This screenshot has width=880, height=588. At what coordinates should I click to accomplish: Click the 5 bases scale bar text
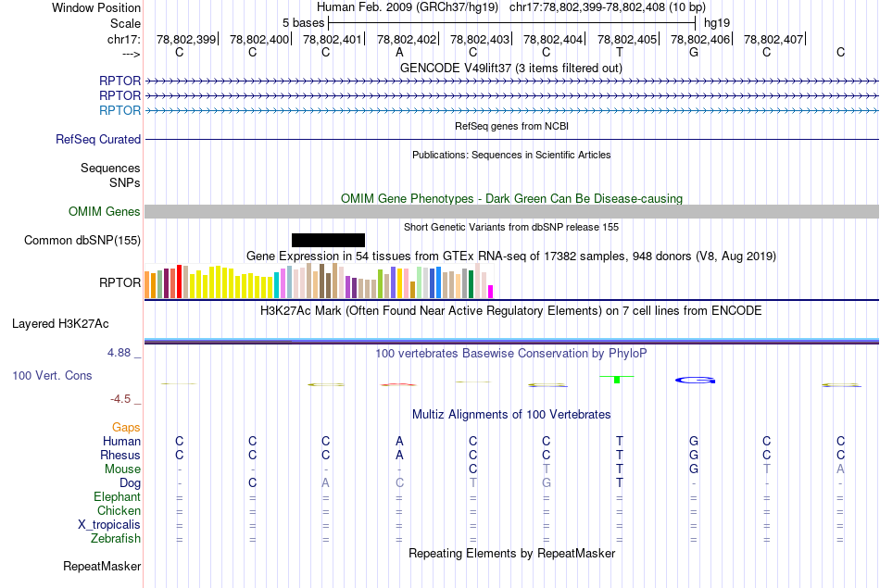point(303,23)
